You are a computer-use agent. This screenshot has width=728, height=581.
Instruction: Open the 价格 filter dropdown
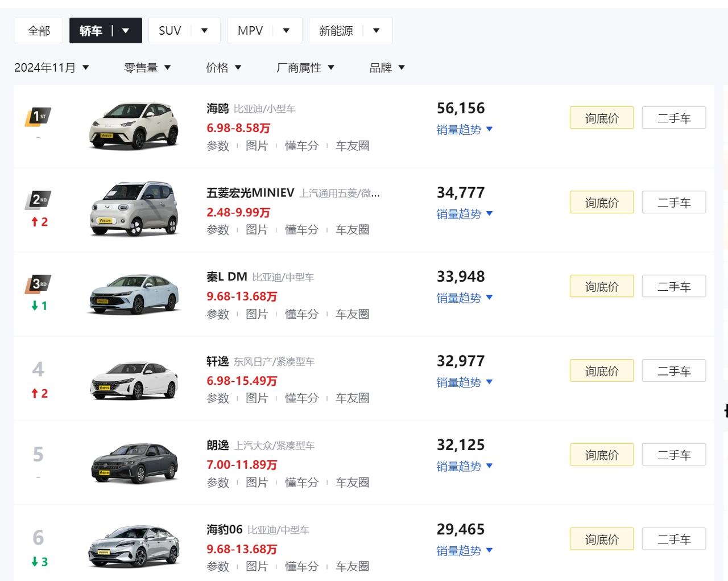(x=224, y=68)
